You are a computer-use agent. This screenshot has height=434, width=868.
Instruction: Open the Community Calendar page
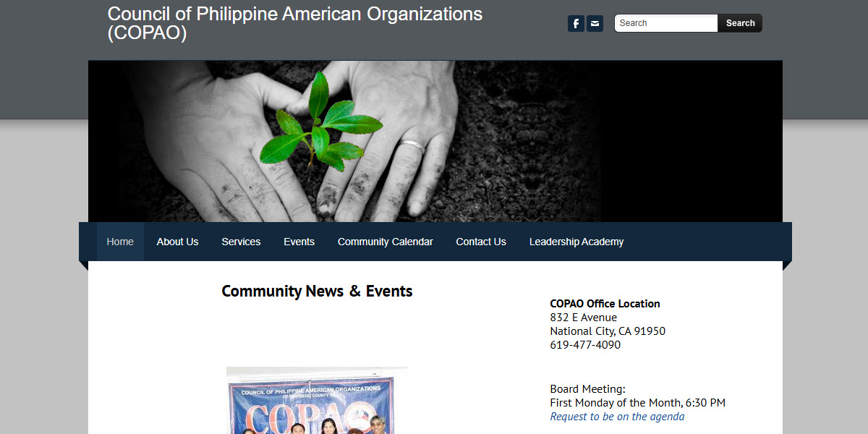(385, 242)
